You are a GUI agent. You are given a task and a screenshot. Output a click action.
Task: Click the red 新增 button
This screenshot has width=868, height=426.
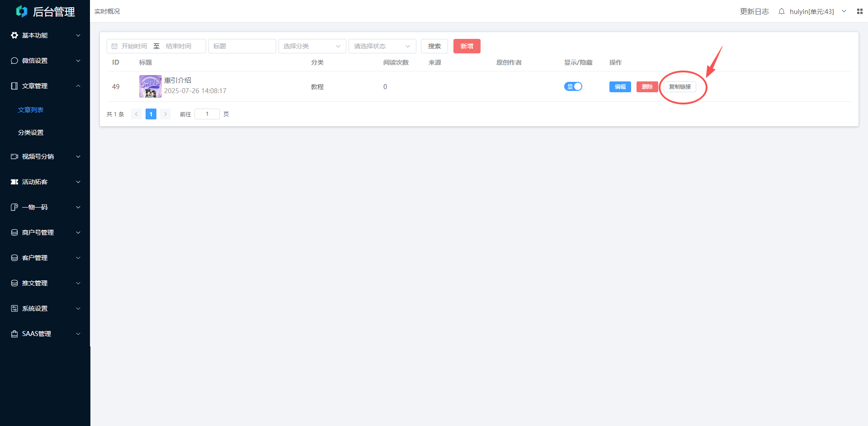click(x=467, y=46)
